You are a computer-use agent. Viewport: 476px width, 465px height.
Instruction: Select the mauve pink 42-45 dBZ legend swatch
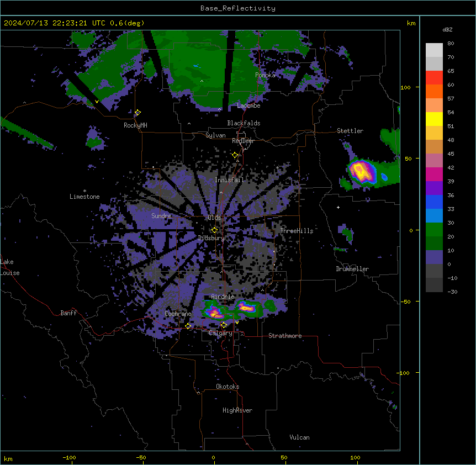pyautogui.click(x=434, y=160)
